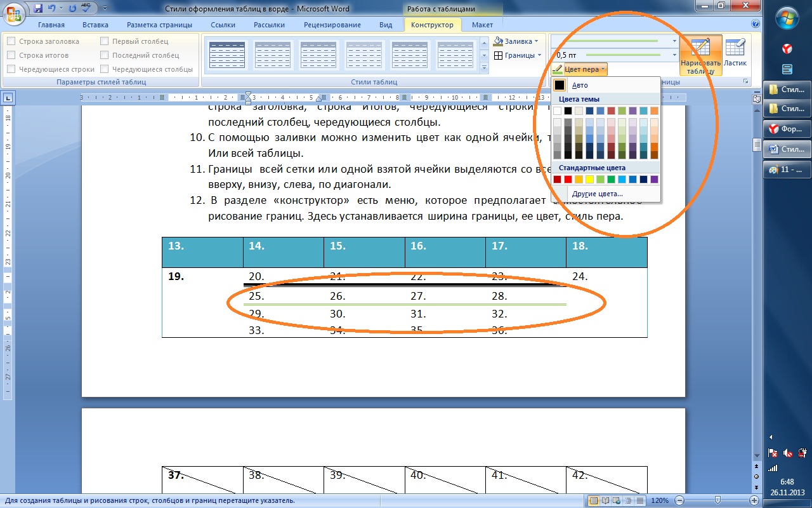Click the Заливка paint bucket icon
The width and height of the screenshot is (812, 508).
tap(499, 41)
